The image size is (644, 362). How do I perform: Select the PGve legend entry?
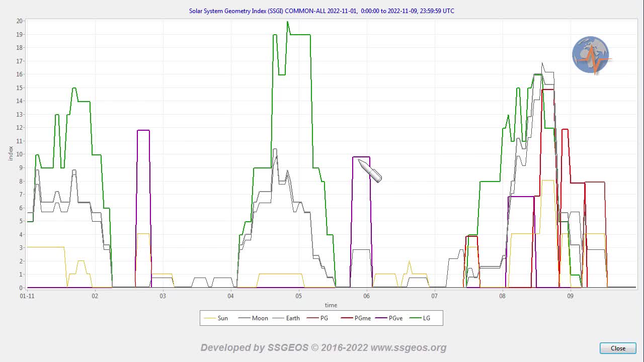pyautogui.click(x=389, y=318)
